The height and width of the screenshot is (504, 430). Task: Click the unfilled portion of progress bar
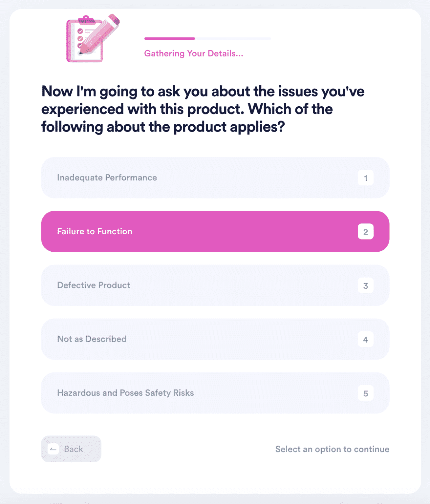[233, 38]
